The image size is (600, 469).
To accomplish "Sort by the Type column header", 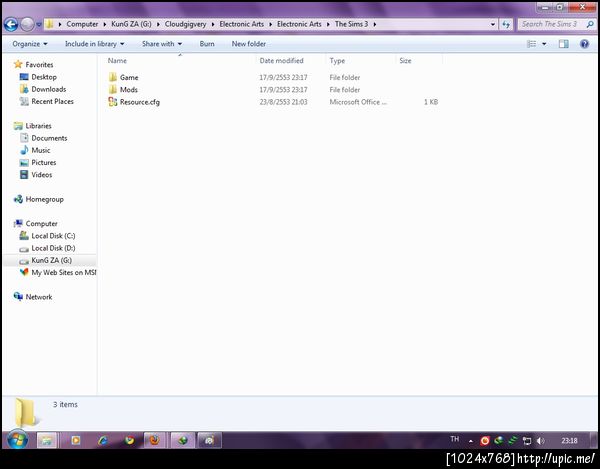I will pos(337,60).
